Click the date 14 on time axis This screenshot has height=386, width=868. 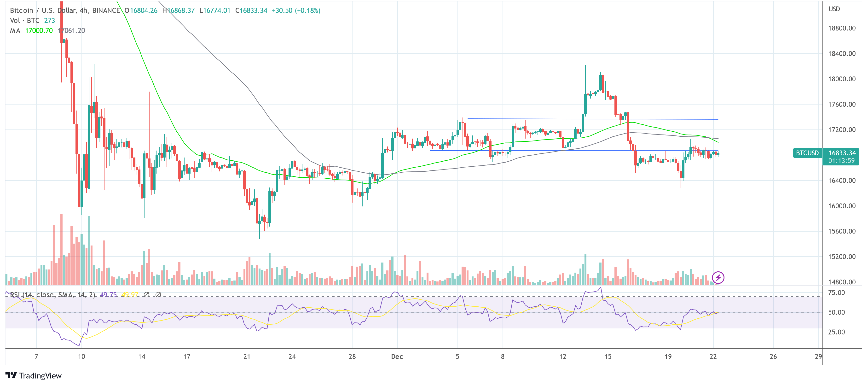[x=142, y=357]
